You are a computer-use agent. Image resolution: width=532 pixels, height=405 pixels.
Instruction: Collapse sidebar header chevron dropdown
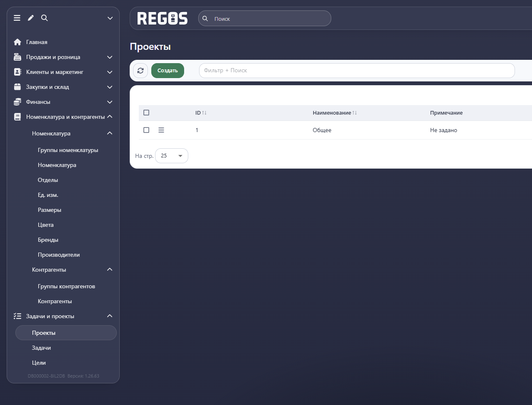point(110,18)
